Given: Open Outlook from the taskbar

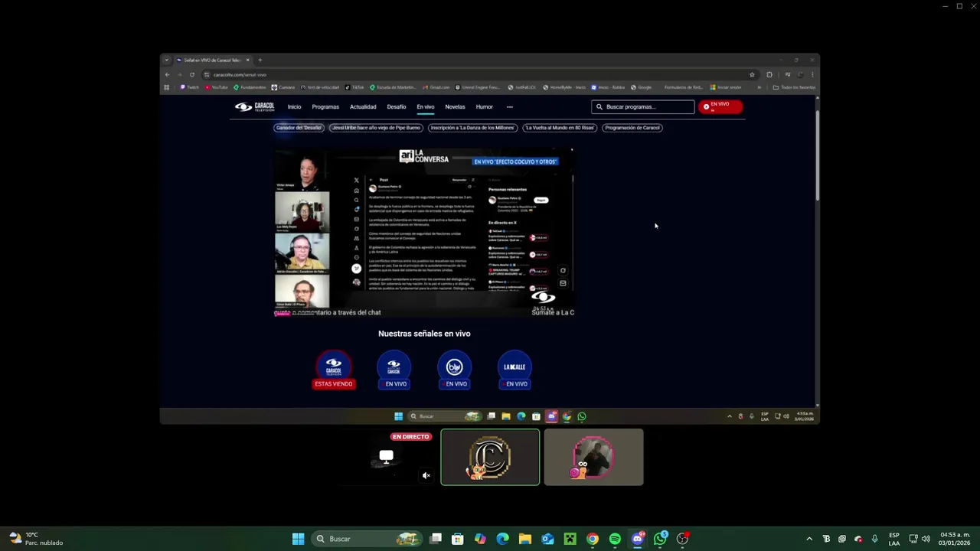Looking at the screenshot, I should coord(547,539).
